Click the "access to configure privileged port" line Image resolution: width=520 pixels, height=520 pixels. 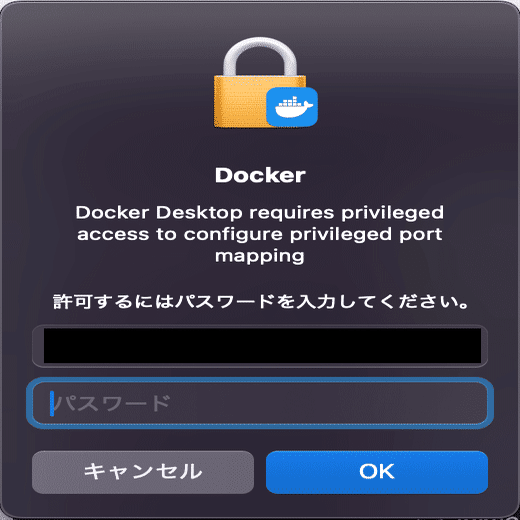pyautogui.click(x=260, y=234)
